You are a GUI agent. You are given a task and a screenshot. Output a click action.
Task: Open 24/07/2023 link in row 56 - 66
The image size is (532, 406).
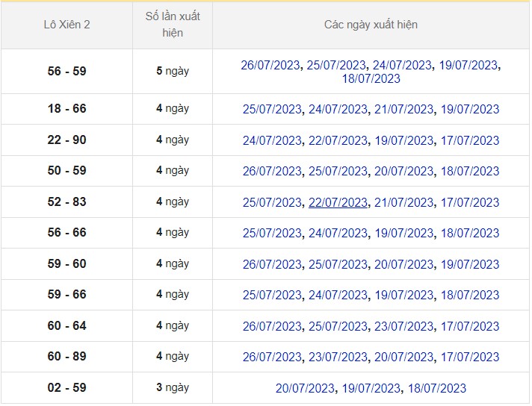point(338,233)
